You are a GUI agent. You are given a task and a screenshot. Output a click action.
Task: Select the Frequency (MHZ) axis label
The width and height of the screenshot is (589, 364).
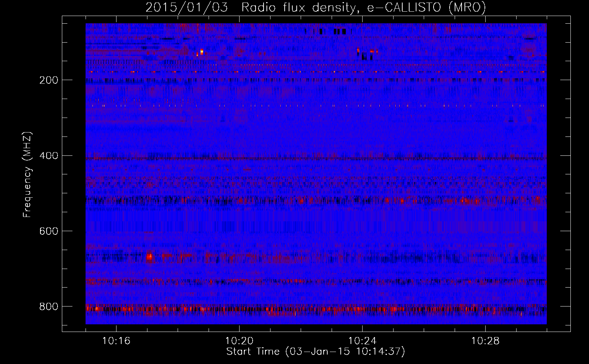coord(27,175)
